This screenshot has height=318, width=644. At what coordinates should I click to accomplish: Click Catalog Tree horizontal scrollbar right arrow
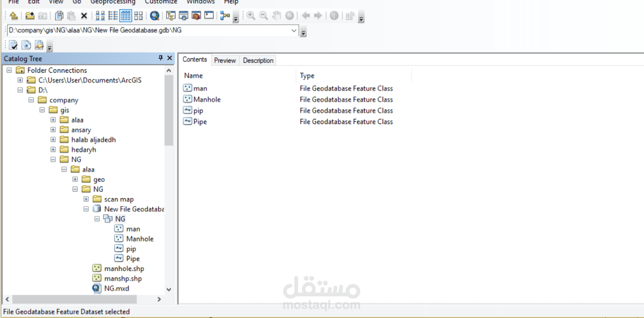[x=159, y=299]
